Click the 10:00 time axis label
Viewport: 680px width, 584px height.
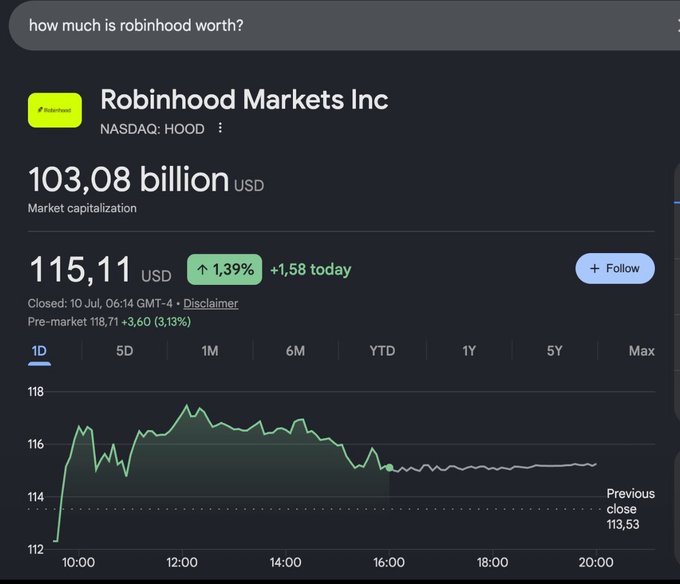78,562
